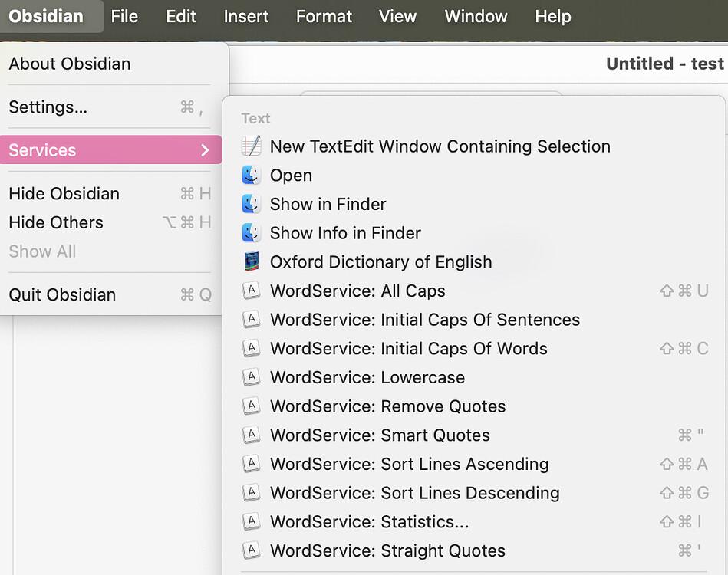Screen dimensions: 728x575
Task: Apply WordService: Smart Quotes
Action: point(380,435)
